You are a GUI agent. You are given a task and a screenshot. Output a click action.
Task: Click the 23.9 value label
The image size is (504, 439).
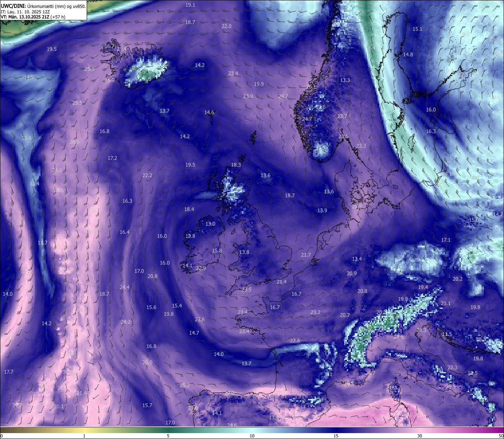tap(248, 96)
